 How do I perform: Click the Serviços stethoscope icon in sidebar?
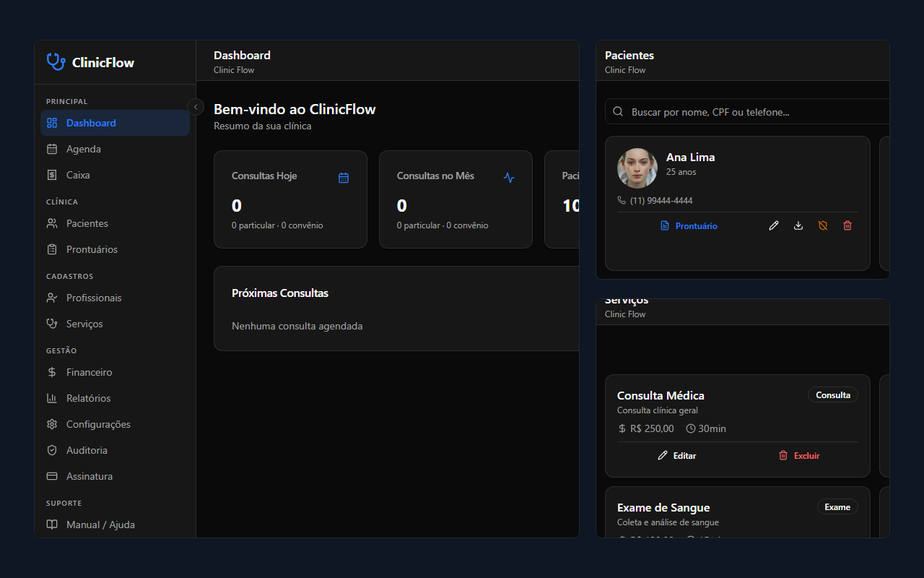[52, 324]
